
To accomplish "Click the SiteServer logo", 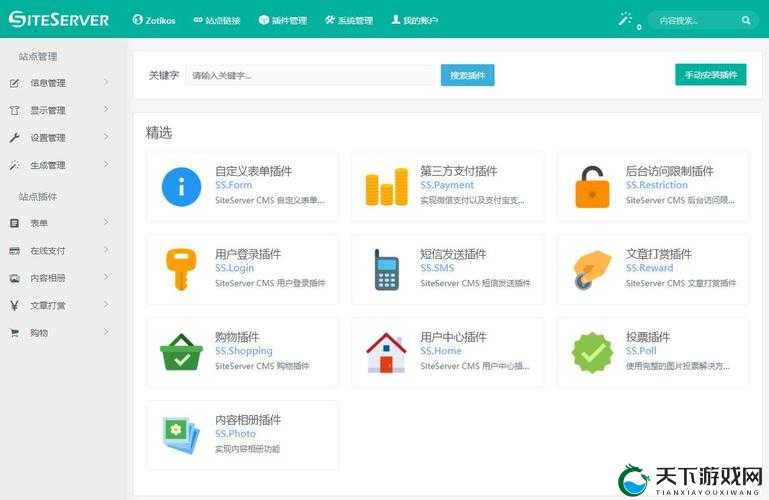I will click(59, 19).
